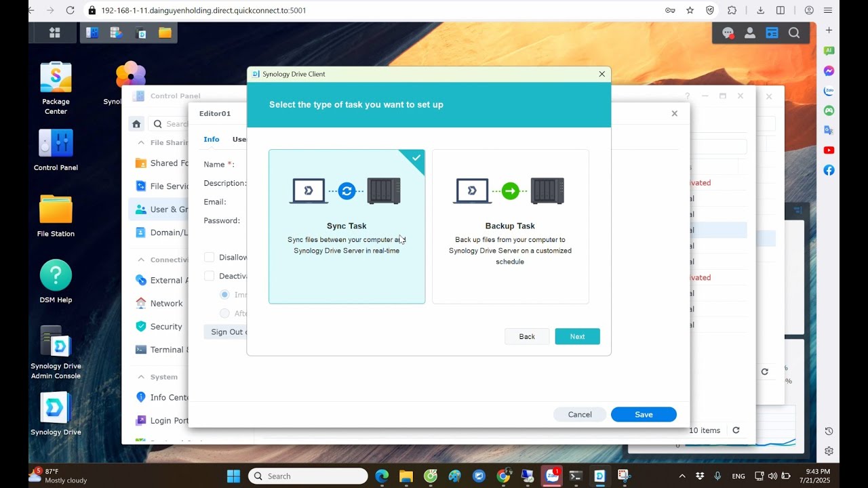Close the Synology Drive Client dialog
This screenshot has height=488, width=868.
click(601, 74)
